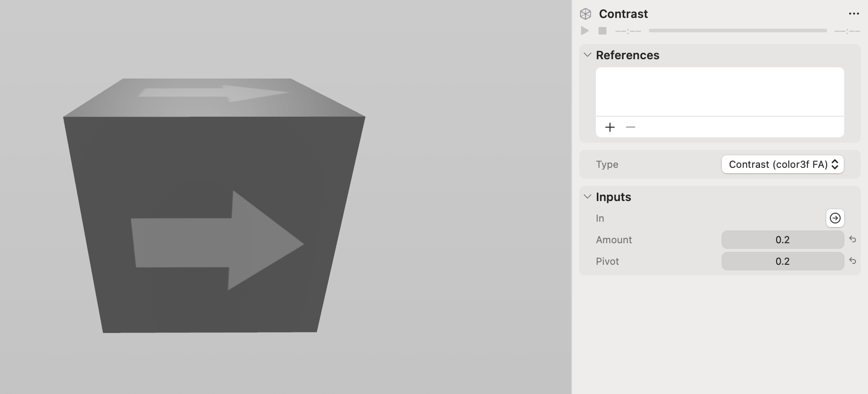Click the In label
The height and width of the screenshot is (394, 868).
click(x=600, y=218)
